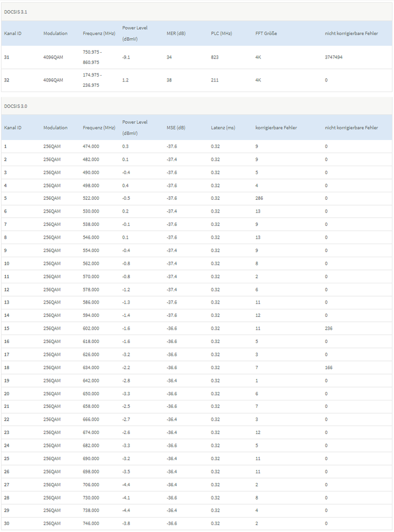Click power level -1.2 in channel 12 row

click(x=126, y=289)
